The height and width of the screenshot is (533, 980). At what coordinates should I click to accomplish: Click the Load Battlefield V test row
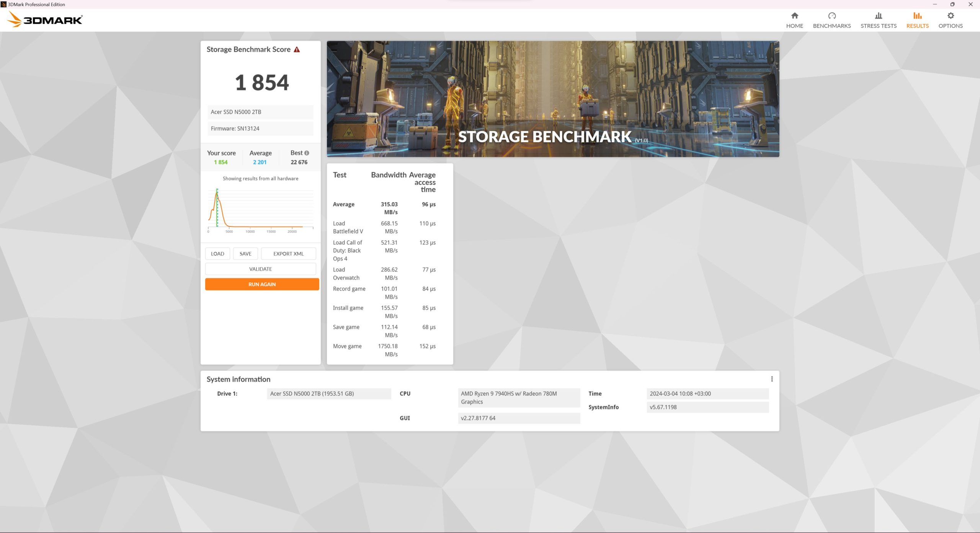point(384,227)
